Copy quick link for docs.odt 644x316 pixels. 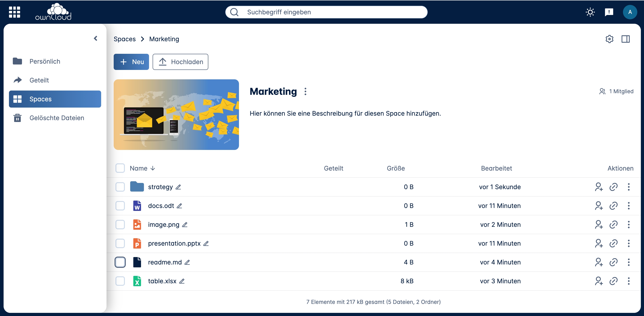614,206
